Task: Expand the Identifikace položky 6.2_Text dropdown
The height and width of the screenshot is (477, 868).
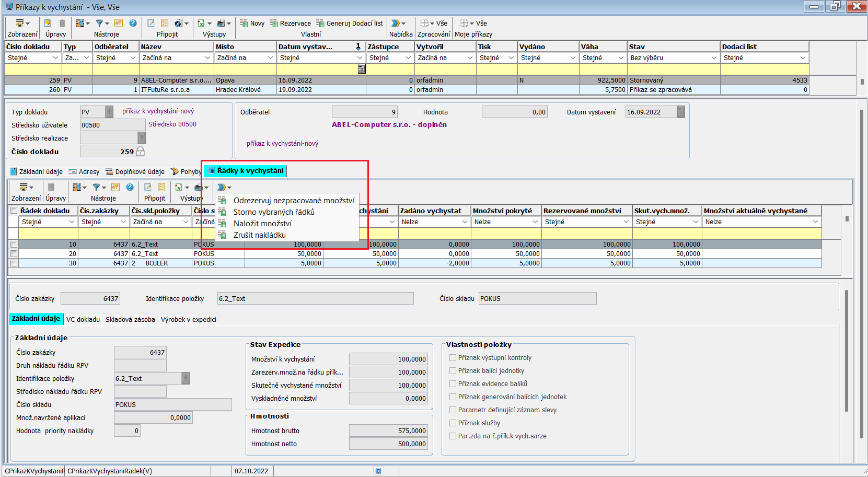Action: click(185, 378)
